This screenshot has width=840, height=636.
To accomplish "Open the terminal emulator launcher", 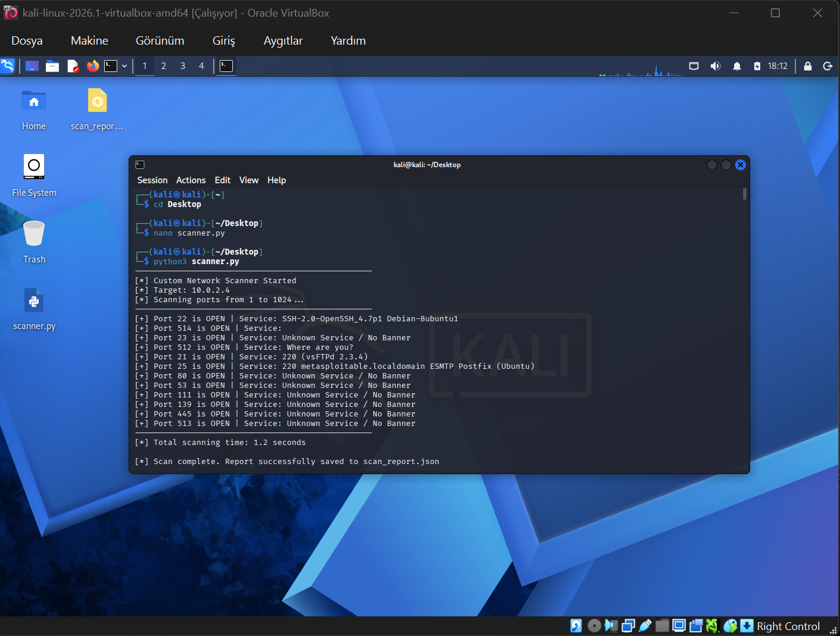I will [111, 66].
